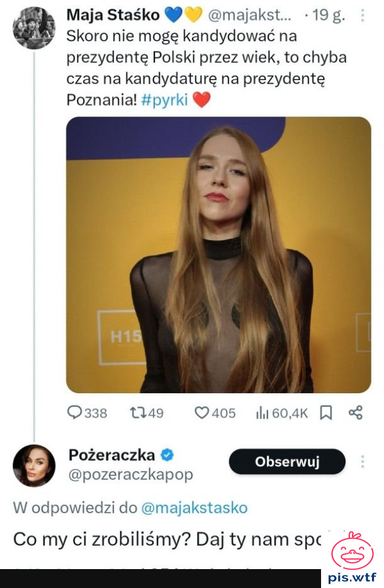This screenshot has height=588, width=384.
Task: Like the tweet using the heart icon
Action: tap(202, 413)
